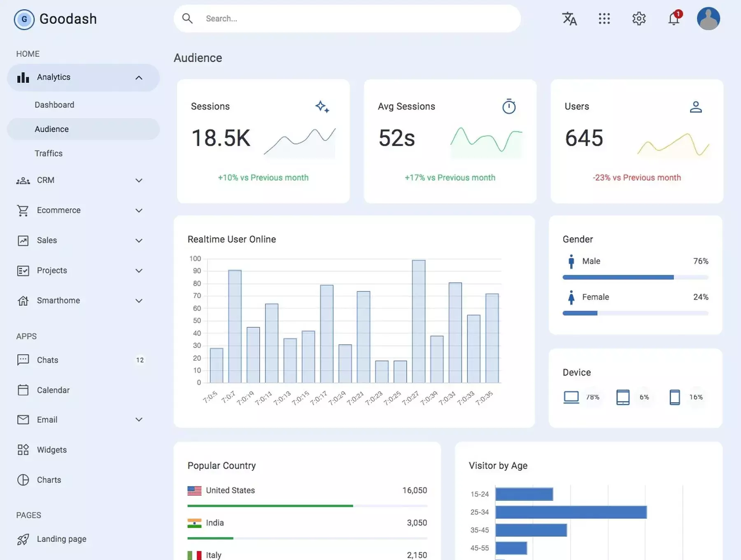
Task: Click the Users person icon
Action: point(696,107)
